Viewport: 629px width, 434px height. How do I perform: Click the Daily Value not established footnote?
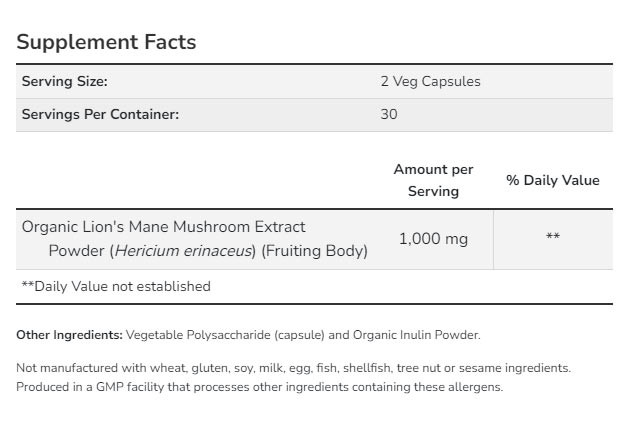point(116,286)
